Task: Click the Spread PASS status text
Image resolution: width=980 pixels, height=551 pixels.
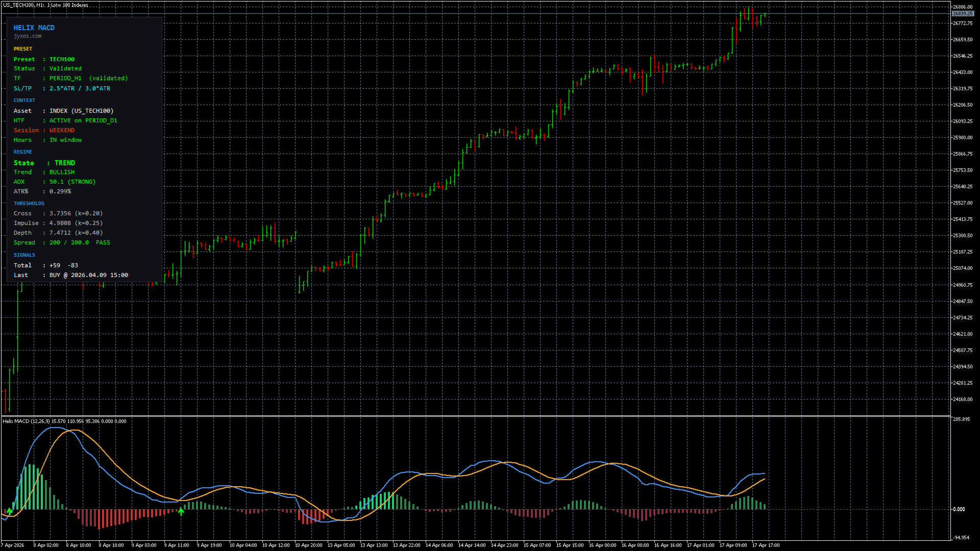Action: [103, 243]
